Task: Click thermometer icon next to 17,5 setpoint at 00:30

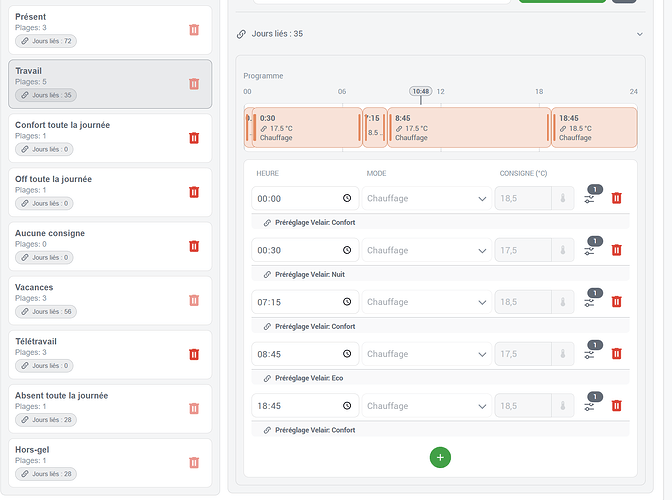Action: point(563,250)
